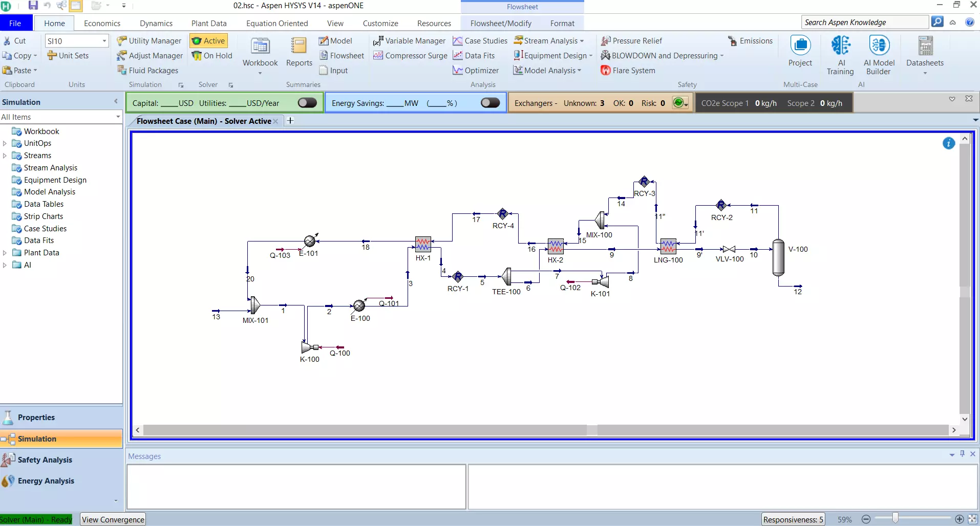980x526 pixels.
Task: Adjust the zoom slider handle
Action: pyautogui.click(x=895, y=519)
